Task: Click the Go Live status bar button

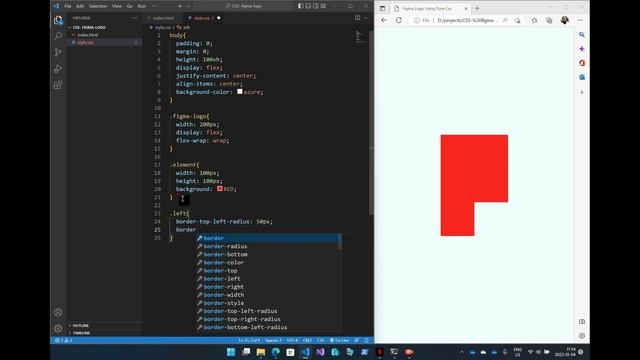Action: [x=339, y=340]
